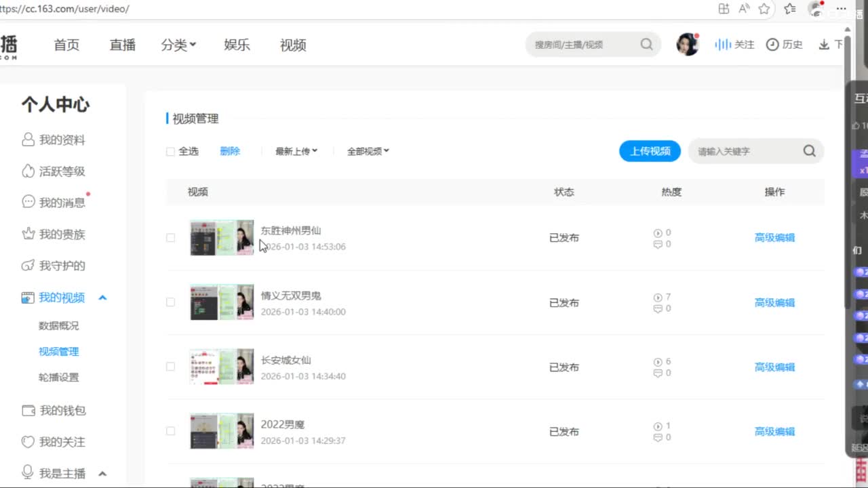Screen dimensions: 868x488
Task: Open the browser settings and more menu
Action: coord(842,9)
